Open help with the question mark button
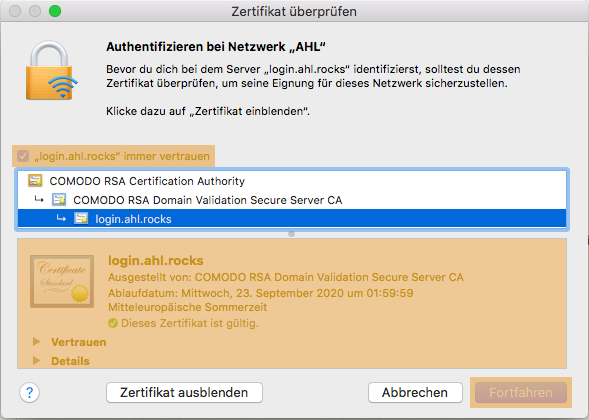 click(x=29, y=393)
